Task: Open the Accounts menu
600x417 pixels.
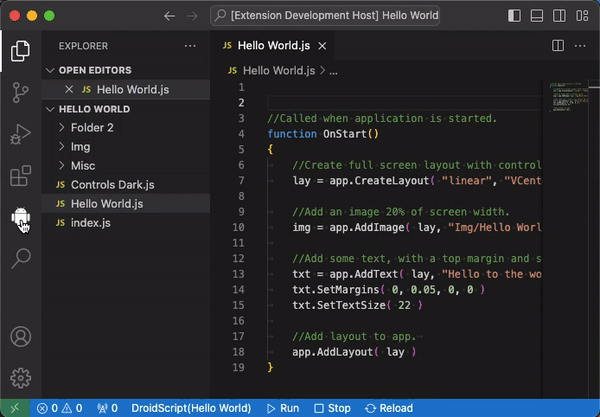Action: pyautogui.click(x=21, y=337)
